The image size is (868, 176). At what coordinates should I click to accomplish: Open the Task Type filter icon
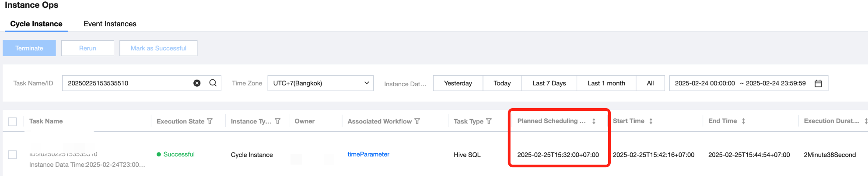coord(489,121)
